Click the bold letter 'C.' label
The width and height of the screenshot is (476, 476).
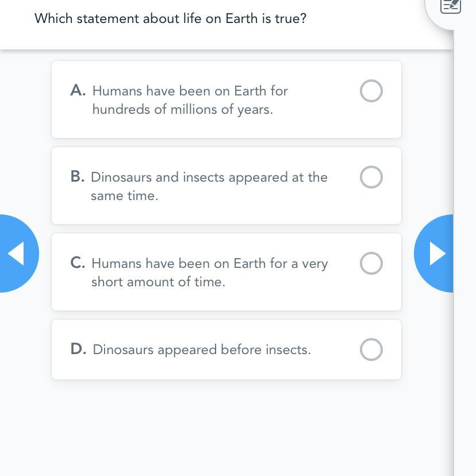[78, 263]
